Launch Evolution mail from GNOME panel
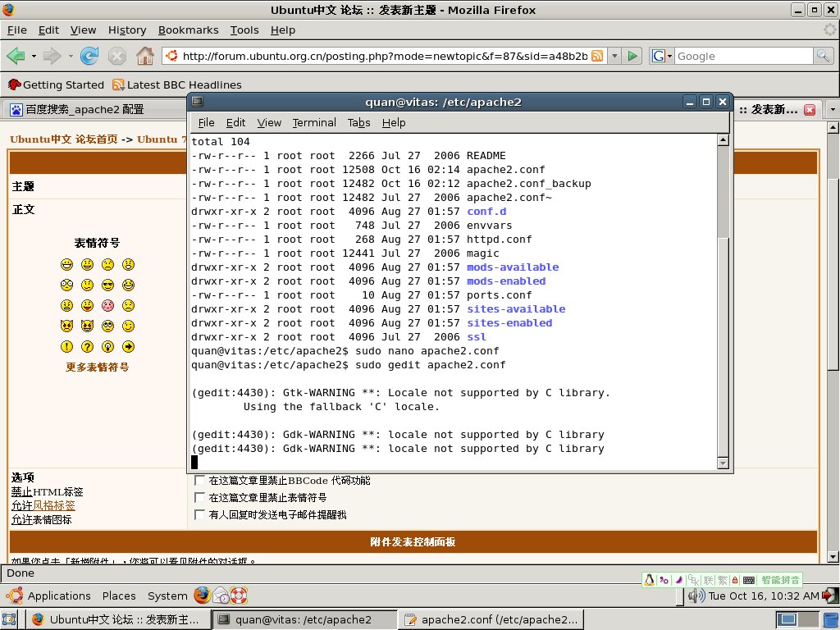840x630 pixels. click(220, 596)
